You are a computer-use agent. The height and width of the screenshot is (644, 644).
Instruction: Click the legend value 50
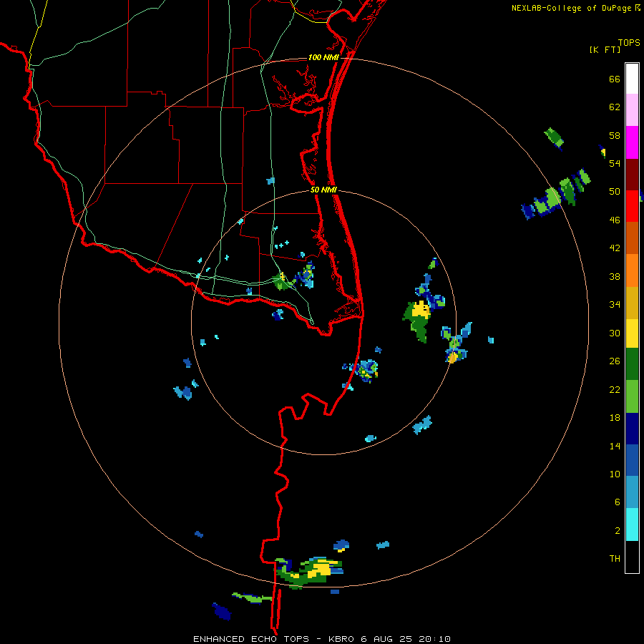tap(615, 192)
